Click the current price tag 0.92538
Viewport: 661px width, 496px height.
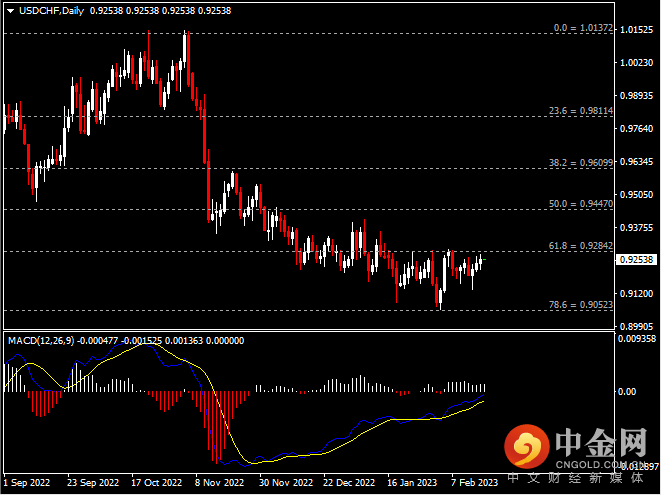[638, 260]
